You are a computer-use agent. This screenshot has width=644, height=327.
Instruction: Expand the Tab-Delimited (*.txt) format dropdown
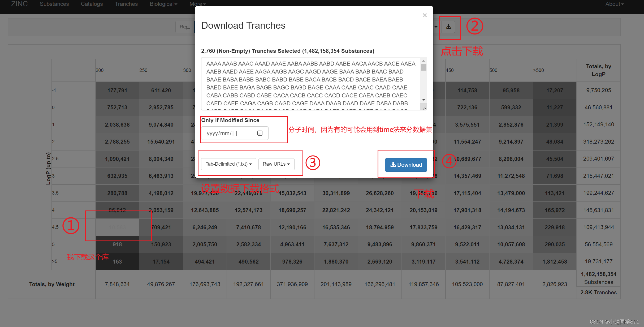pos(228,164)
